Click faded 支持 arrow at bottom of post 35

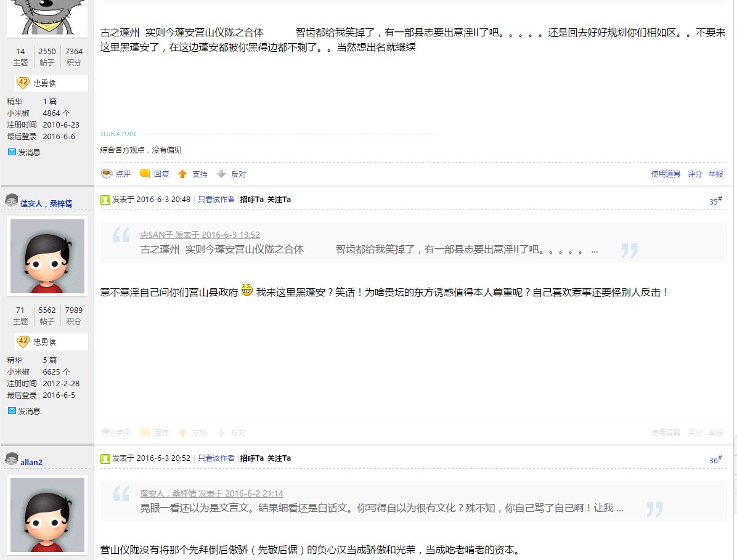tap(182, 432)
